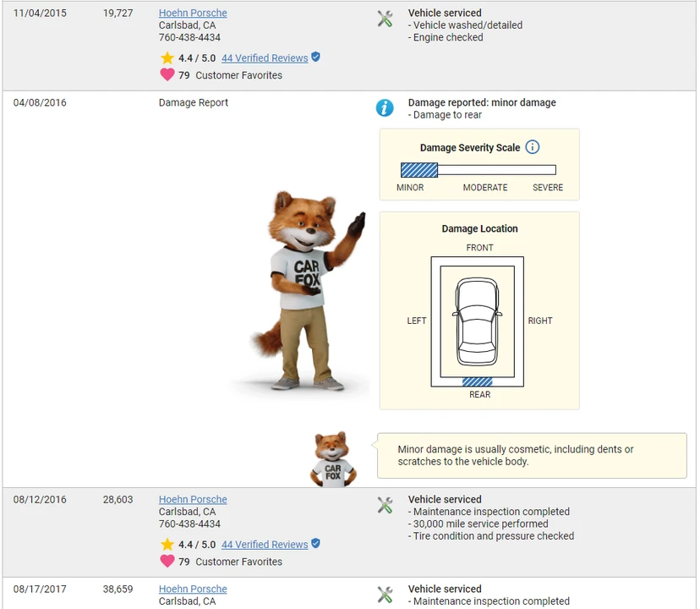Click the Damage Severity Scale info icon

[532, 147]
